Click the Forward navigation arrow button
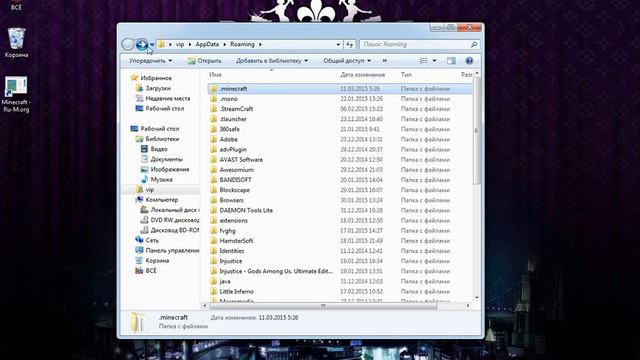Image resolution: width=640 pixels, height=360 pixels. (142, 44)
